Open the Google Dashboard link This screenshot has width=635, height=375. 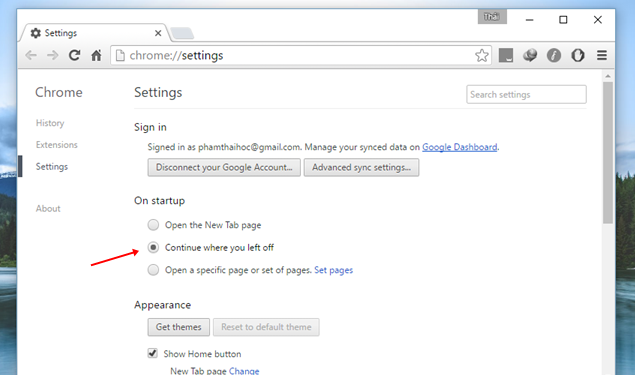(460, 147)
